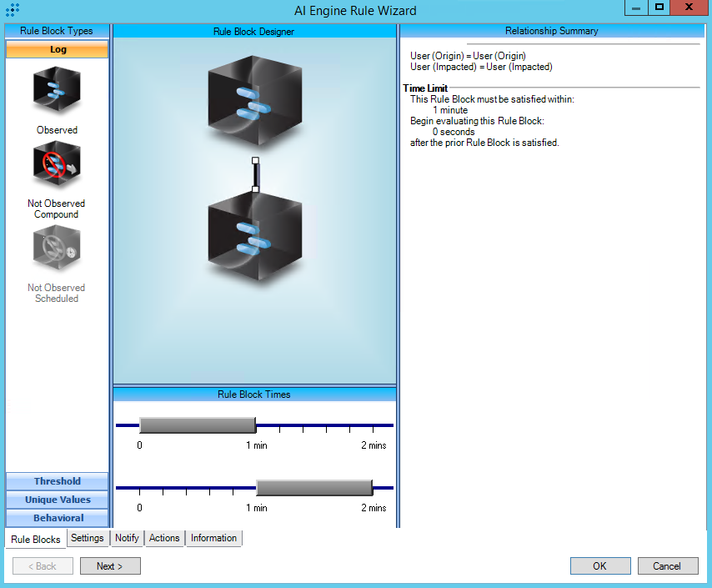The height and width of the screenshot is (588, 712).
Task: Confirm the rule with OK button
Action: (x=600, y=566)
